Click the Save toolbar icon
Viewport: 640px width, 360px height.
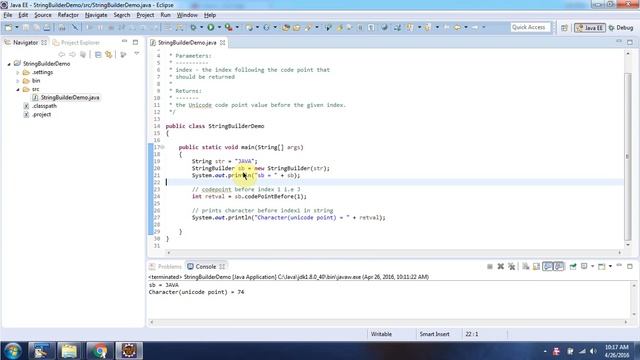(x=26, y=27)
